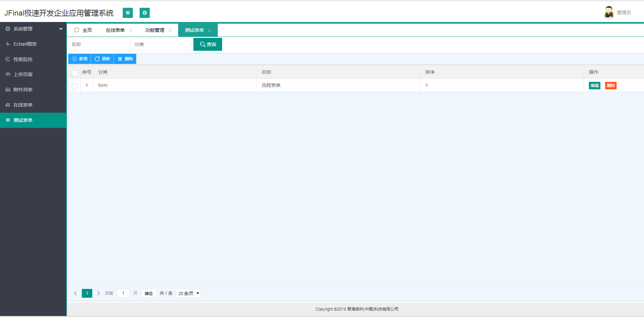Image resolution: width=644 pixels, height=317 pixels.
Task: Close the 测试表单 tab
Action: (210, 30)
